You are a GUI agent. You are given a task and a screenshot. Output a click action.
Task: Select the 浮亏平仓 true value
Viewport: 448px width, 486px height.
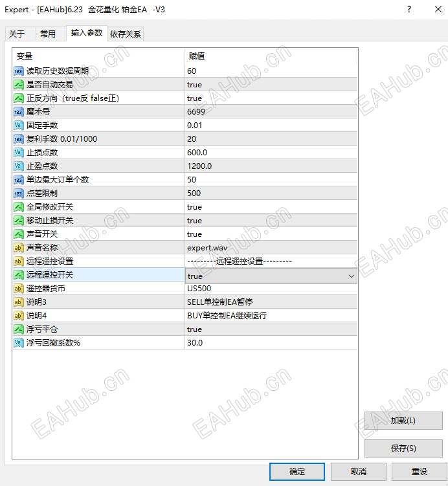271,329
